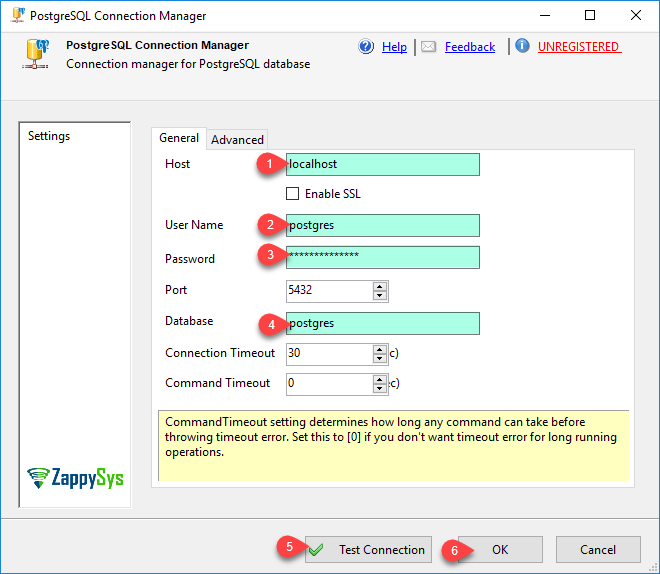
Task: Minimize the Connection Manager window
Action: [x=545, y=16]
